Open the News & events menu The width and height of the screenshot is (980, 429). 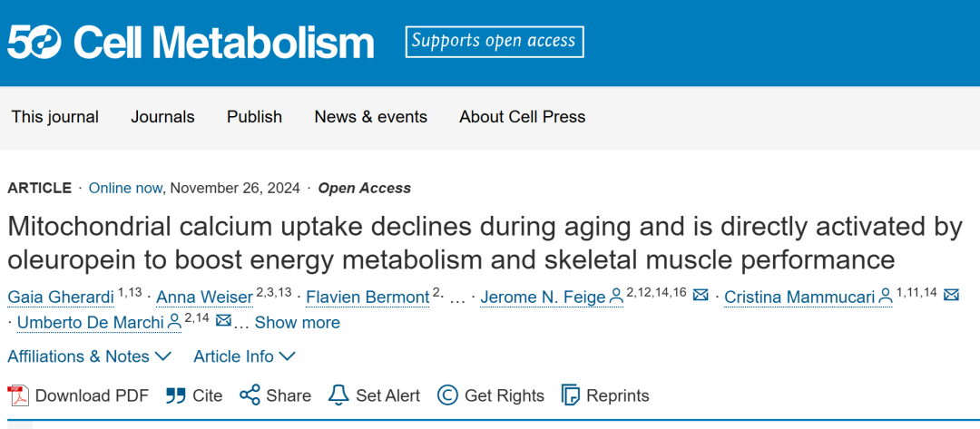[370, 117]
